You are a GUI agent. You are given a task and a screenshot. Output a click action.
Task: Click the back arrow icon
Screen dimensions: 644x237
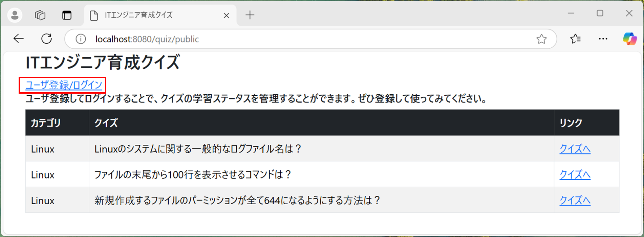[19, 39]
